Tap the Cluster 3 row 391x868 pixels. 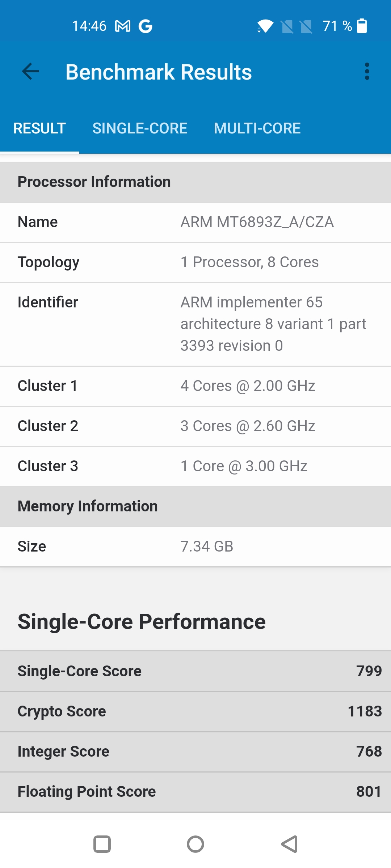(195, 466)
